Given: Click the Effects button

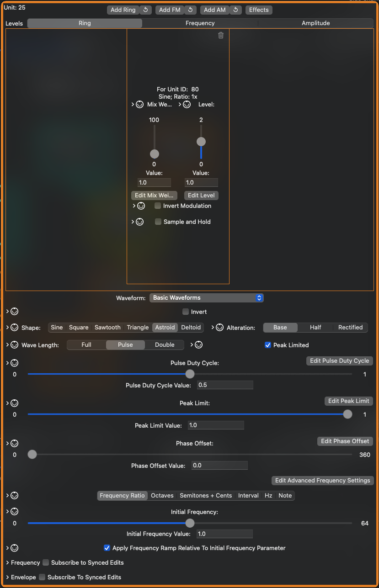Looking at the screenshot, I should pyautogui.click(x=259, y=10).
